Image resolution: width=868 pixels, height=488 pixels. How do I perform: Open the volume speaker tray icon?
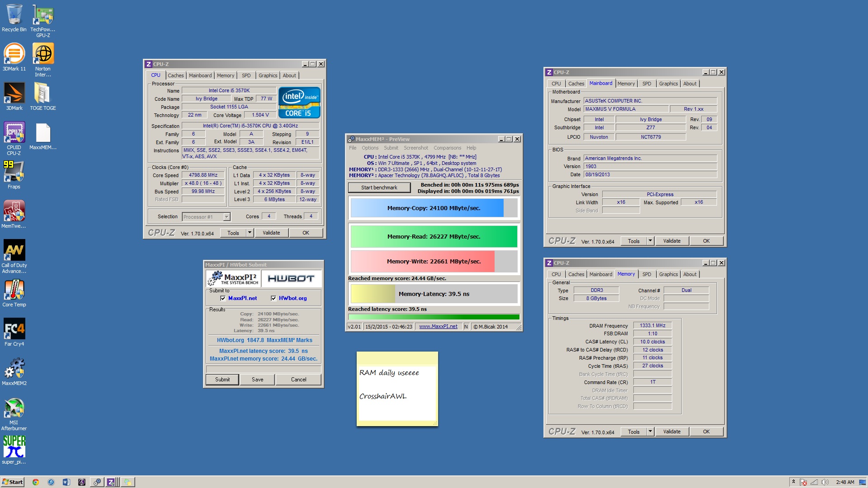tap(825, 482)
